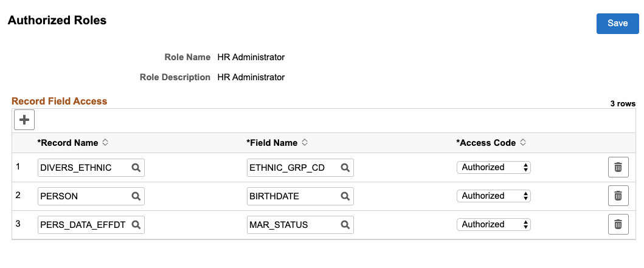Click BIRTHDATE field lookup magnifier
Viewport: 644px width, 268px height.
click(345, 196)
